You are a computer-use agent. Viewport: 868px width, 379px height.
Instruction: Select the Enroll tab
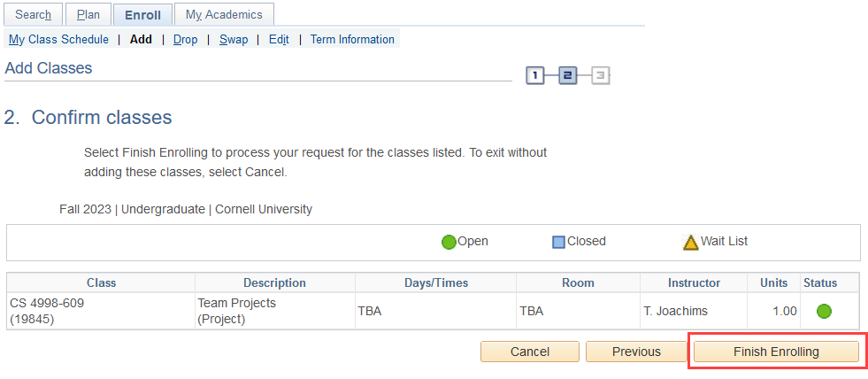pos(142,15)
